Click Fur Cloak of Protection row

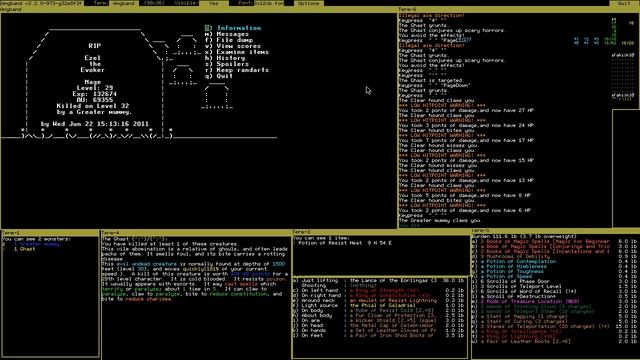pos(379,316)
